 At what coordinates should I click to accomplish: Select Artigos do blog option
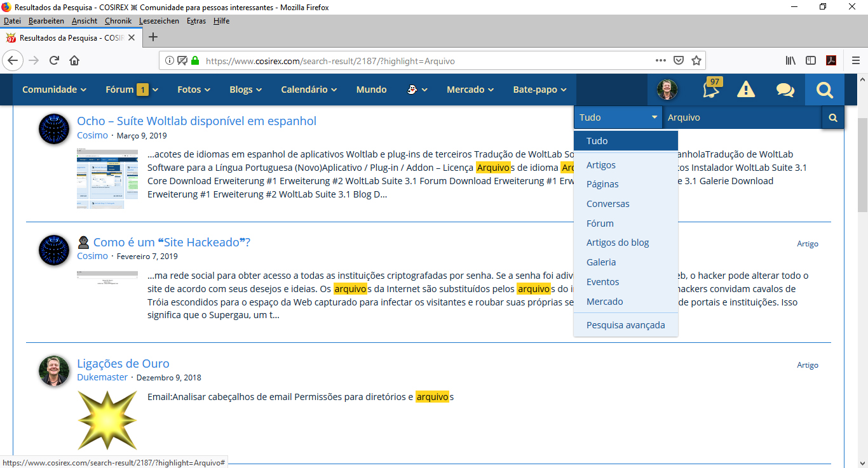[626, 243]
